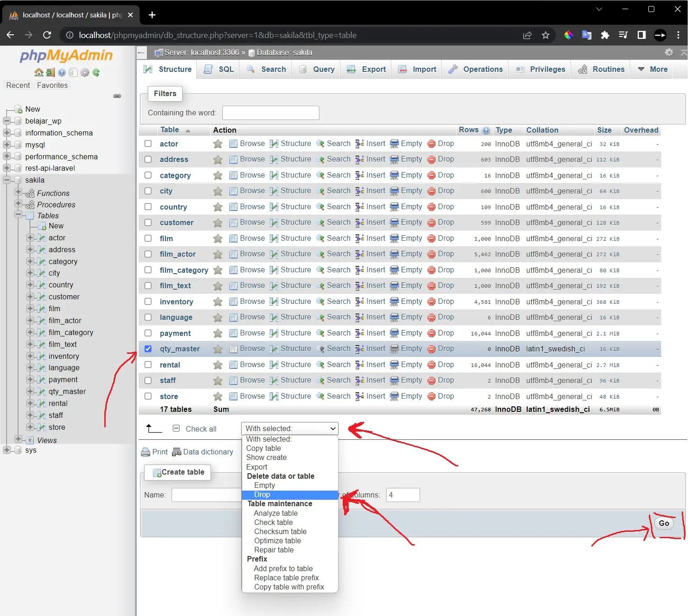Collapse the Tables node under sakila
The width and height of the screenshot is (690, 616).
(x=18, y=214)
